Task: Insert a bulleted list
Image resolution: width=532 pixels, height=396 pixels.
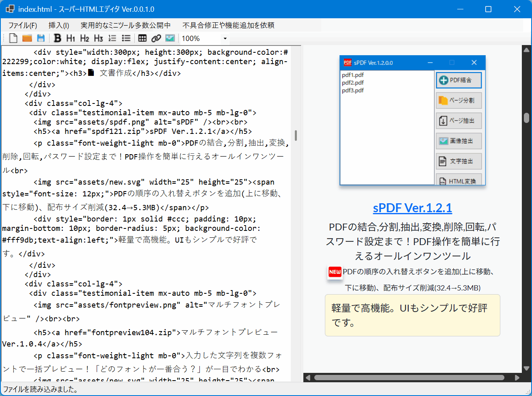Action: click(126, 39)
